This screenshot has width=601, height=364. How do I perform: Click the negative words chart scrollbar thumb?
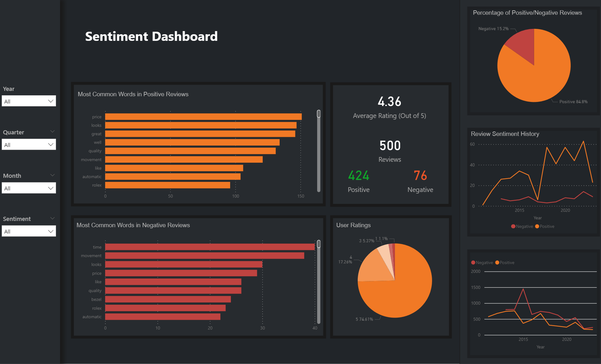[x=318, y=244]
